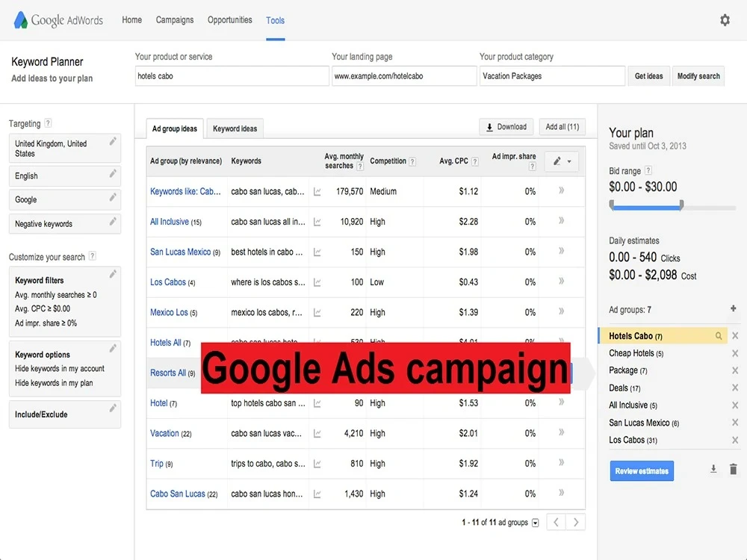Click the Modify search button

pos(698,76)
